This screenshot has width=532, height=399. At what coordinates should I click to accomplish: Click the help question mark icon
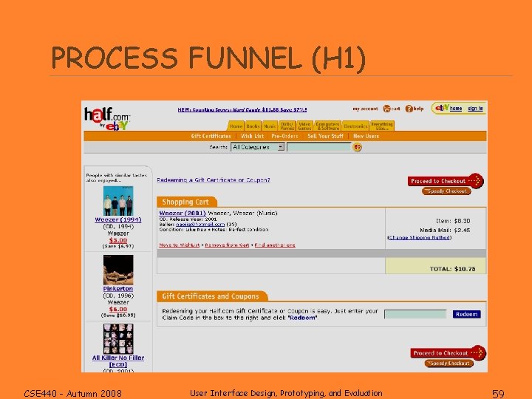[409, 109]
